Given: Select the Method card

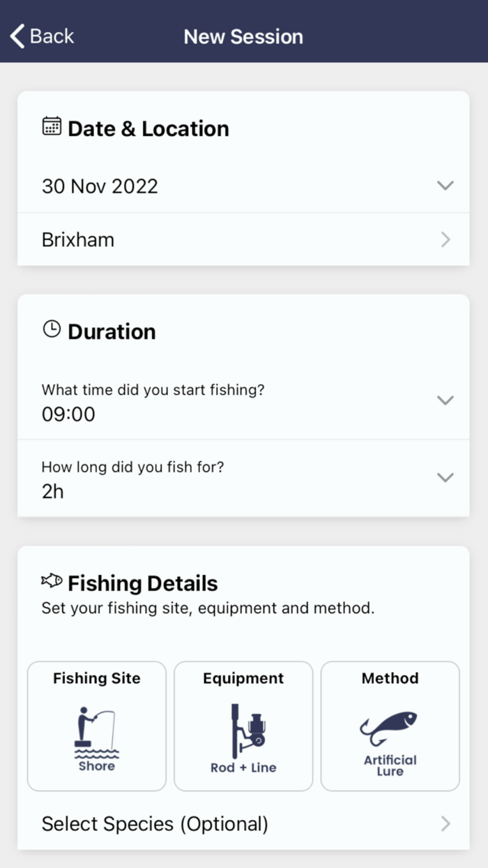Looking at the screenshot, I should (390, 726).
